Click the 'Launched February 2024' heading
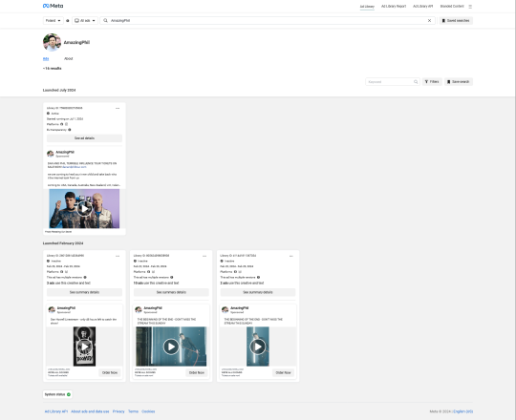 [63, 243]
